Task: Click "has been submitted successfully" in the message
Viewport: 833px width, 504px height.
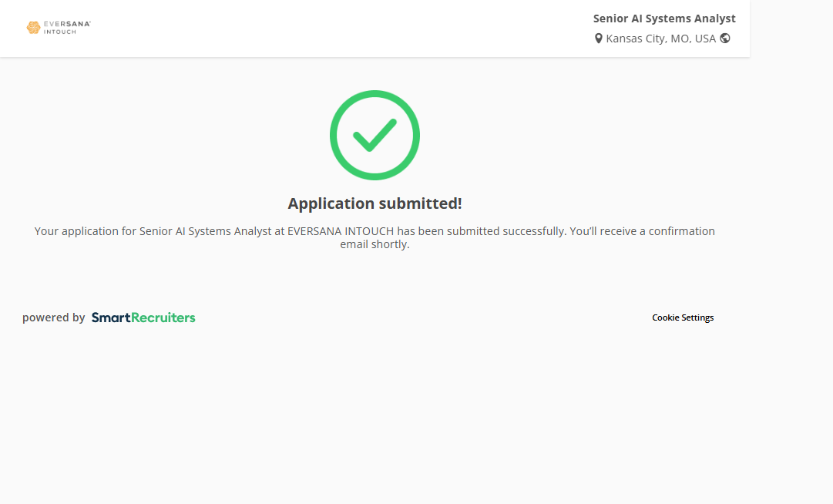Action: (x=482, y=231)
